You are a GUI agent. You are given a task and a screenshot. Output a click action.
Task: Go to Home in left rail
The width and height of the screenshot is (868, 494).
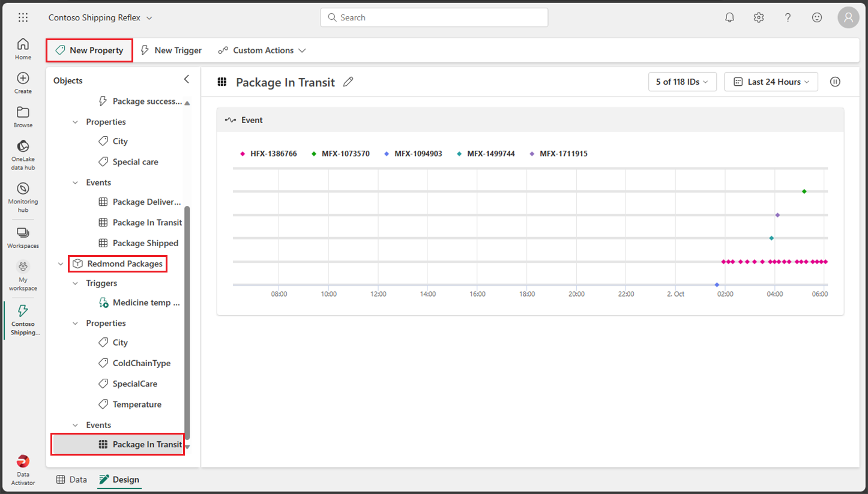click(23, 49)
